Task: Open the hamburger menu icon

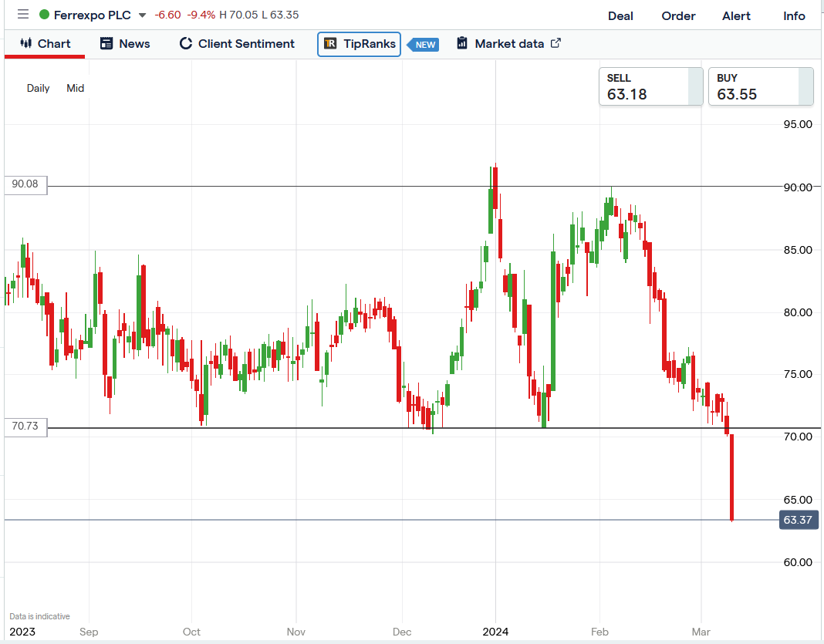Action: [x=23, y=14]
